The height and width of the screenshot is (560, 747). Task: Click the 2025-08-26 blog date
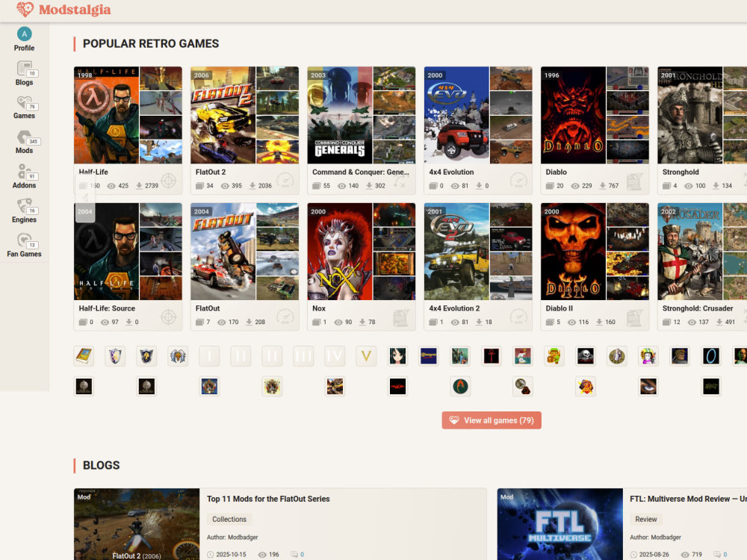(x=650, y=554)
